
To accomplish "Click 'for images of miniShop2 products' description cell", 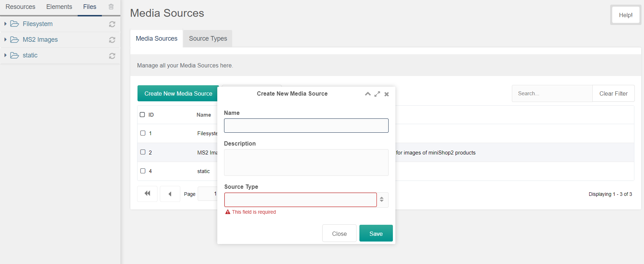I will pyautogui.click(x=436, y=153).
